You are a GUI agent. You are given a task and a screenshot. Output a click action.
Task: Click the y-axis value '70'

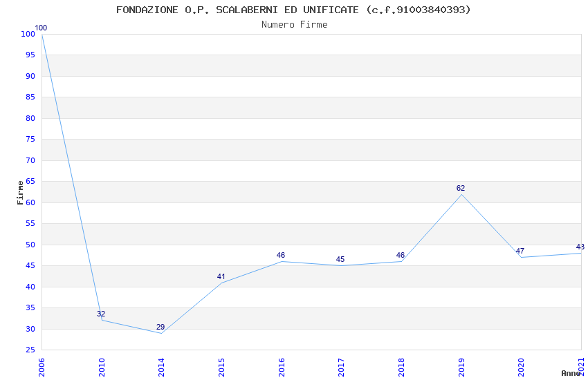(30, 160)
